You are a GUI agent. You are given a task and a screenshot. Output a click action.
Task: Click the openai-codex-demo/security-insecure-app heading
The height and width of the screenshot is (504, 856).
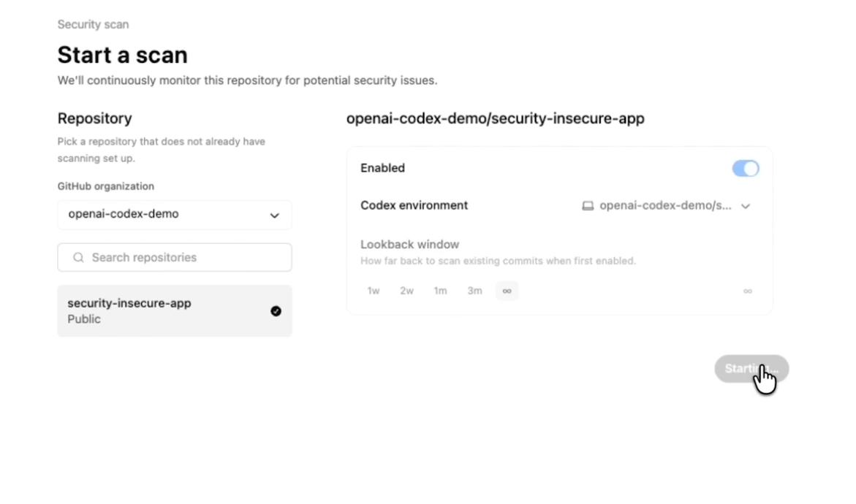click(495, 118)
